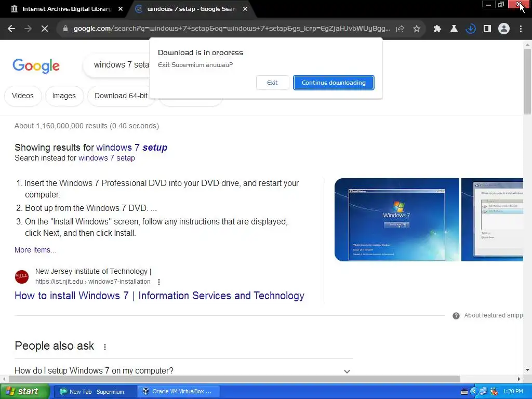This screenshot has width=532, height=399.
Task: Open How to install Windows 7 result
Action: coord(159,296)
